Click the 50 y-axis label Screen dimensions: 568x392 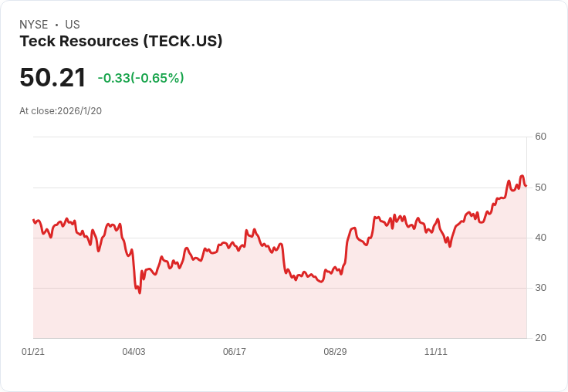(541, 188)
